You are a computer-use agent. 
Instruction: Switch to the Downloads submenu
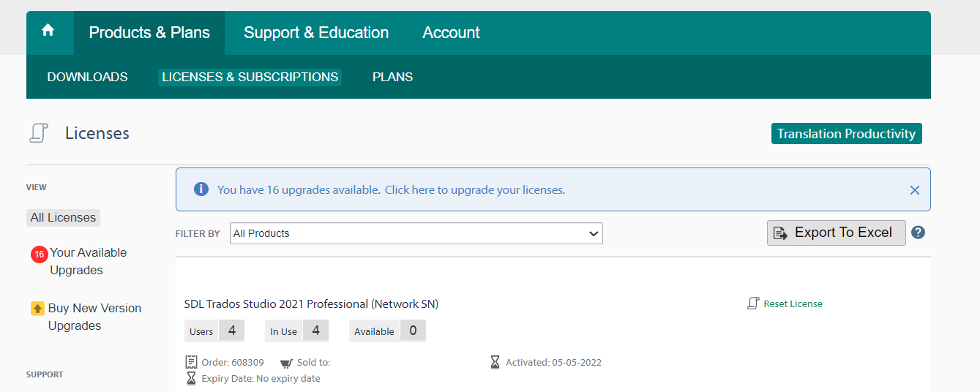[87, 77]
